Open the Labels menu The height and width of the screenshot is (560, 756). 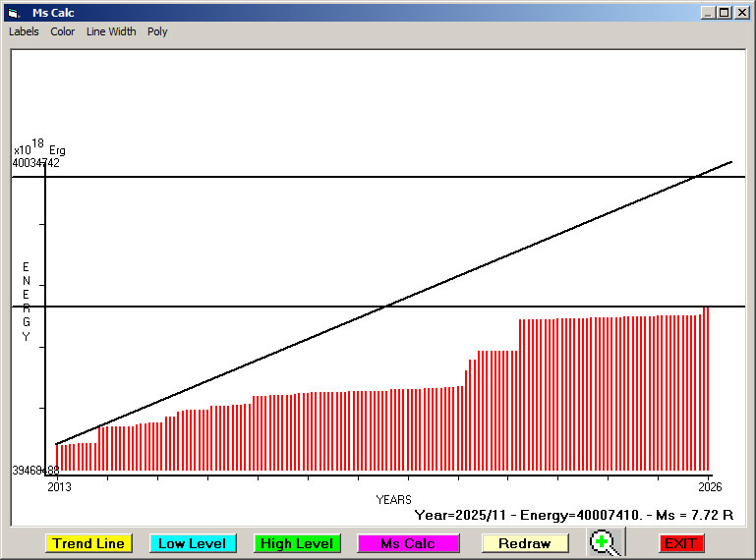pos(24,31)
